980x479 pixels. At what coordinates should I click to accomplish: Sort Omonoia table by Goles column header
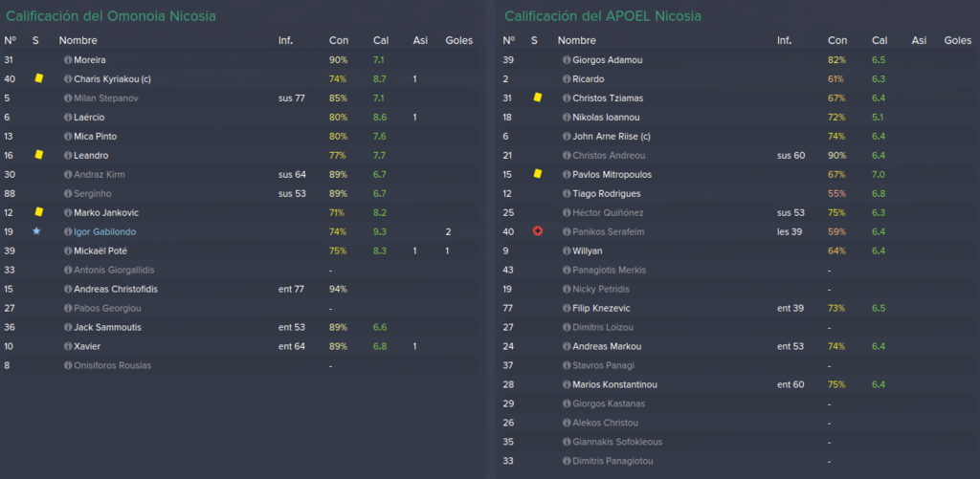point(458,40)
